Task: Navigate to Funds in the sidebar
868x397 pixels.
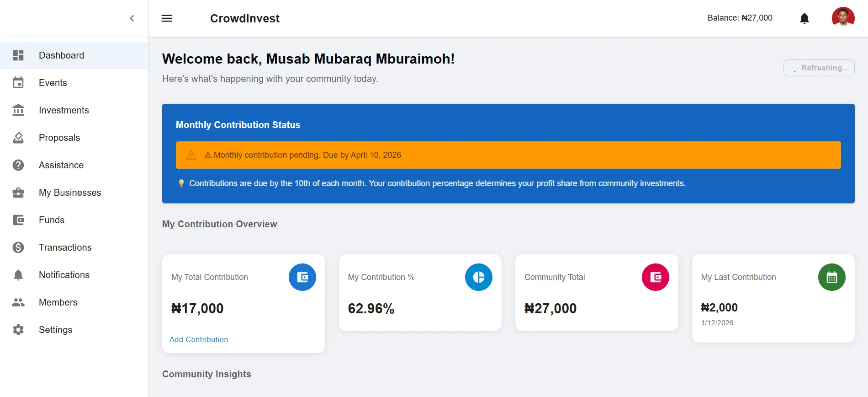Action: click(x=52, y=220)
